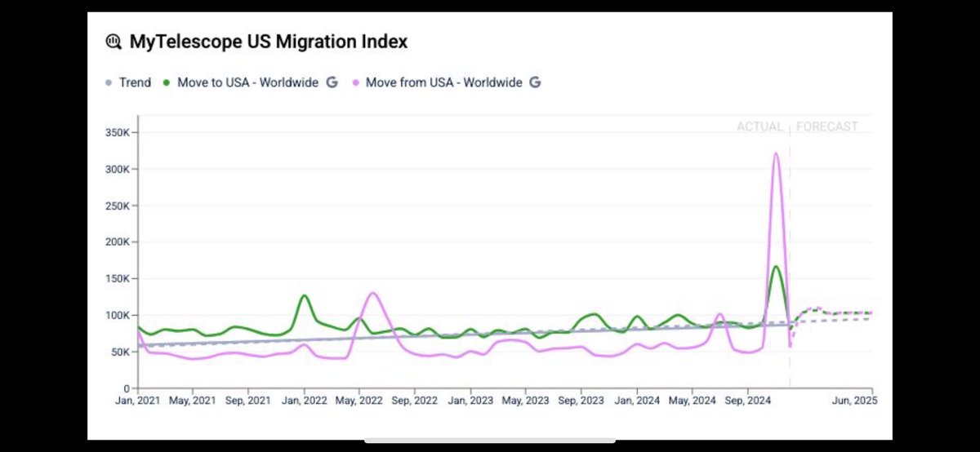
Task: Click the Jan, 2023 x-axis label
Action: point(470,401)
